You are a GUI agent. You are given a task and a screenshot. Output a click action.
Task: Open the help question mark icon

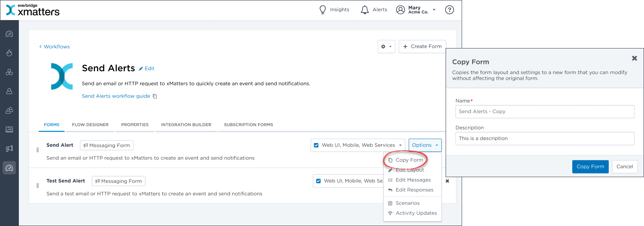[450, 10]
